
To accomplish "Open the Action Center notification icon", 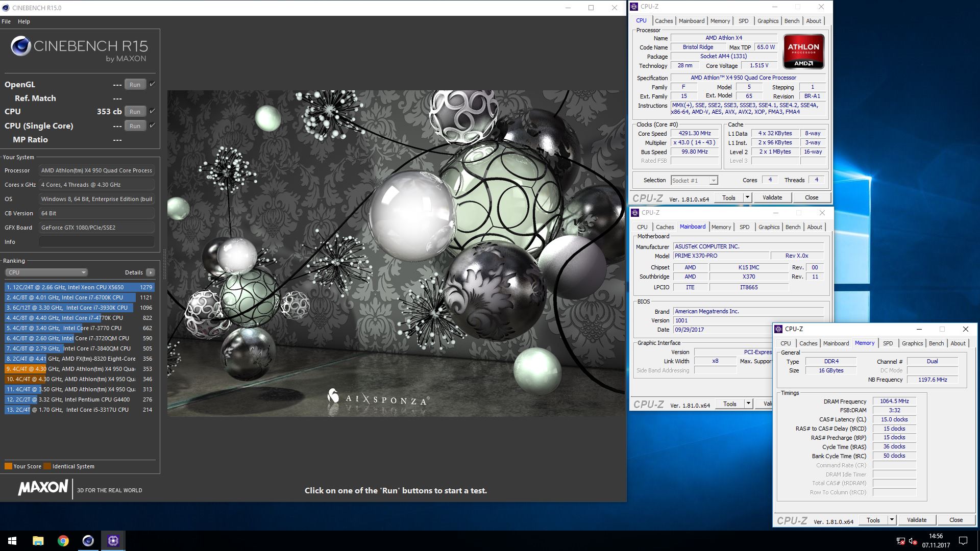I will point(963,541).
